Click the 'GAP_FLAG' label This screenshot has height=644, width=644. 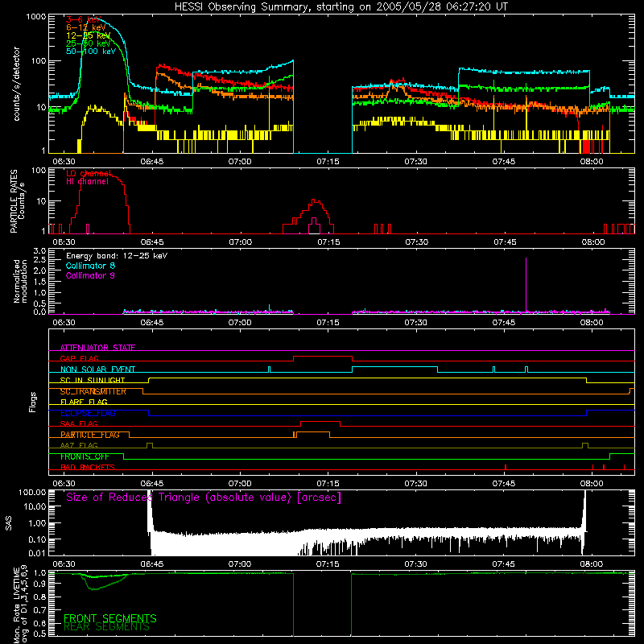pyautogui.click(x=79, y=358)
